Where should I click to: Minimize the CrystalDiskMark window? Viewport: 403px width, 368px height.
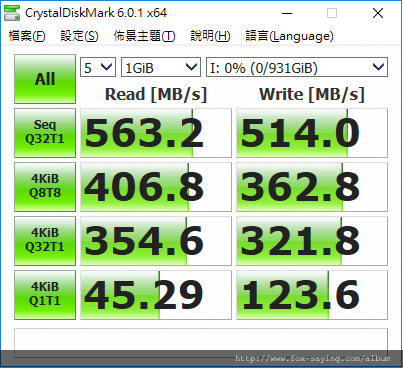pos(287,13)
